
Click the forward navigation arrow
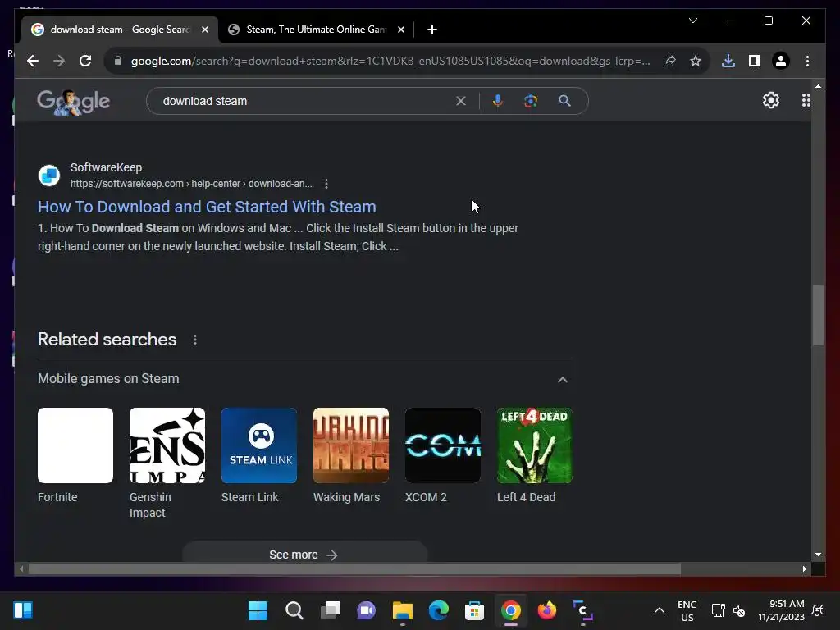59,61
